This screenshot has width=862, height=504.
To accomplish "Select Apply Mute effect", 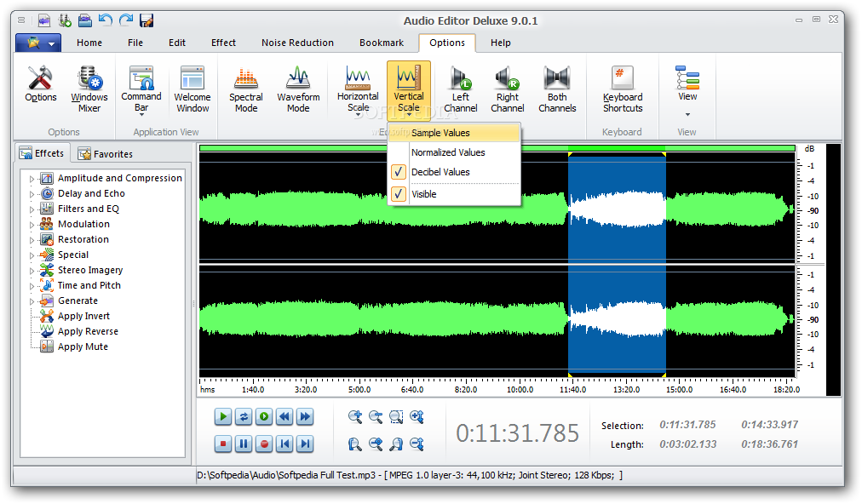I will [83, 346].
